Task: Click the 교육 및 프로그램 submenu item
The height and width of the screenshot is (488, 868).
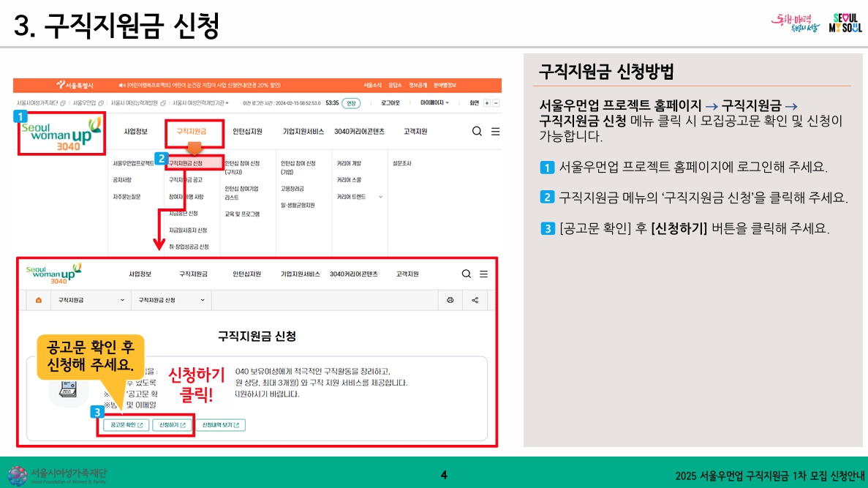Action: [x=242, y=214]
